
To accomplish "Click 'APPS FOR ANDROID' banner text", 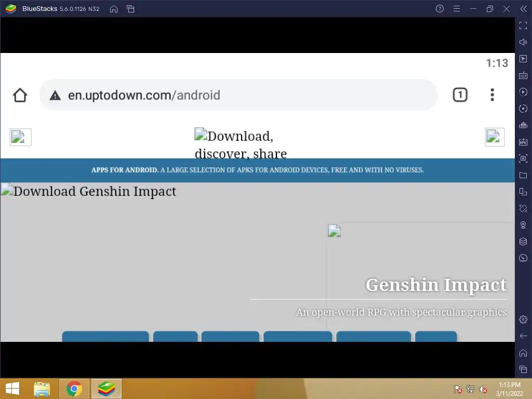I will [125, 170].
